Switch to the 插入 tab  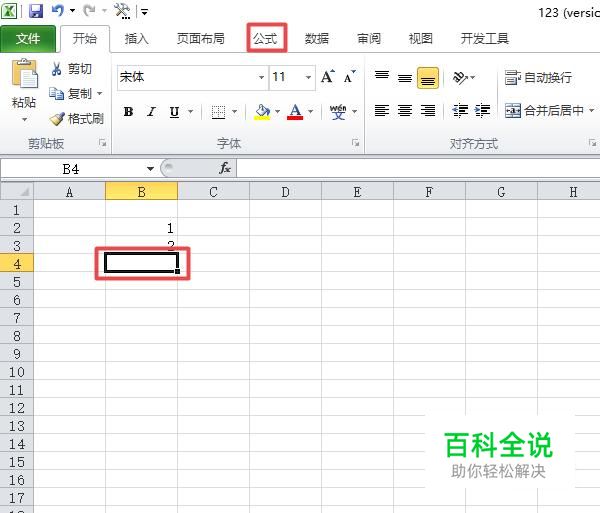pyautogui.click(x=137, y=39)
